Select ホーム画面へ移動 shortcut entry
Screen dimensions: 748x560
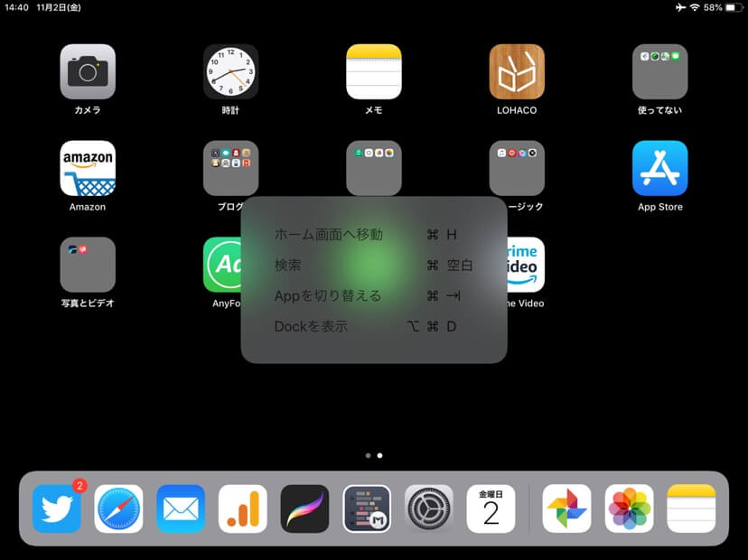pyautogui.click(x=374, y=234)
